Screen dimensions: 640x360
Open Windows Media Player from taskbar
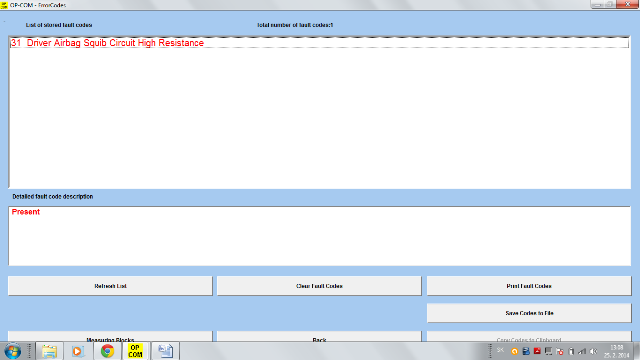[78, 351]
